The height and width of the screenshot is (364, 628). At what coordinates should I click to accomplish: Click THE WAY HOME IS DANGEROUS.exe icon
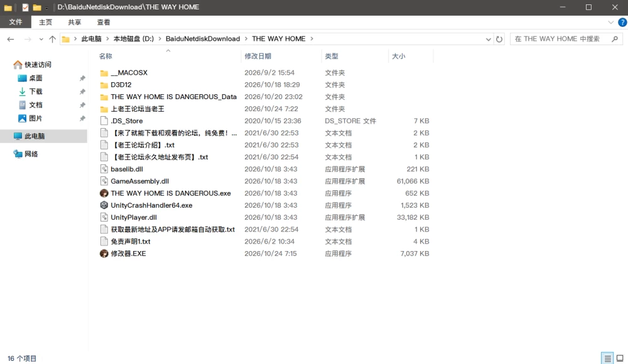[104, 193]
